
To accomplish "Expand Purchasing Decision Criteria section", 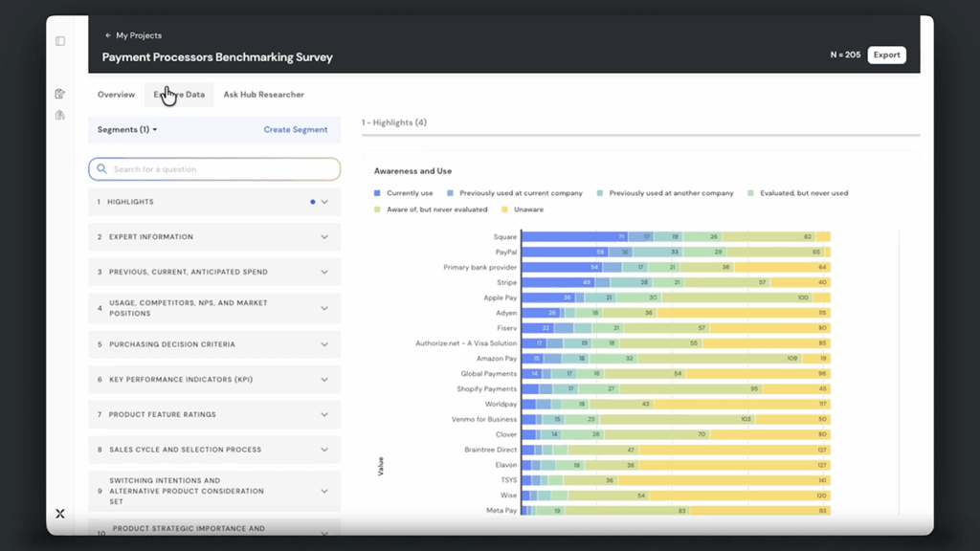I will [324, 344].
